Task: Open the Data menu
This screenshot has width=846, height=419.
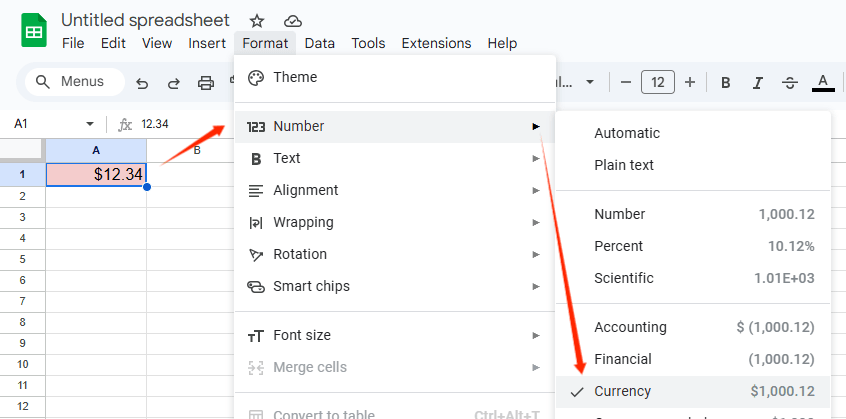Action: tap(320, 43)
